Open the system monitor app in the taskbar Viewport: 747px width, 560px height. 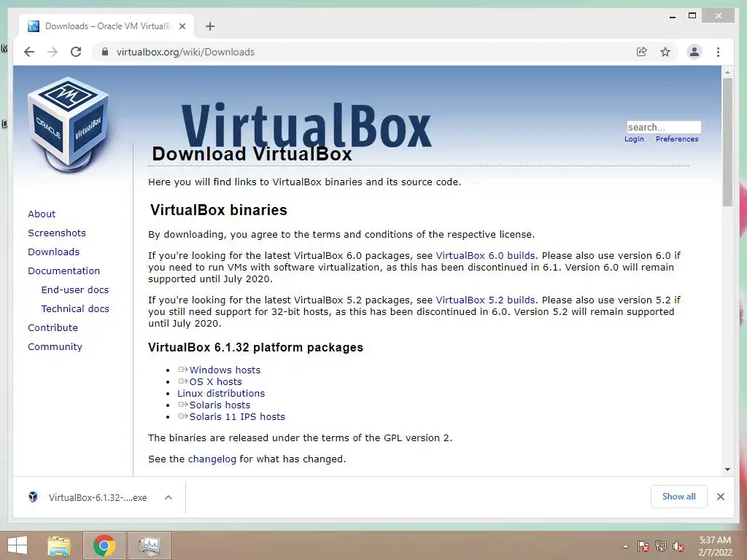click(x=149, y=545)
